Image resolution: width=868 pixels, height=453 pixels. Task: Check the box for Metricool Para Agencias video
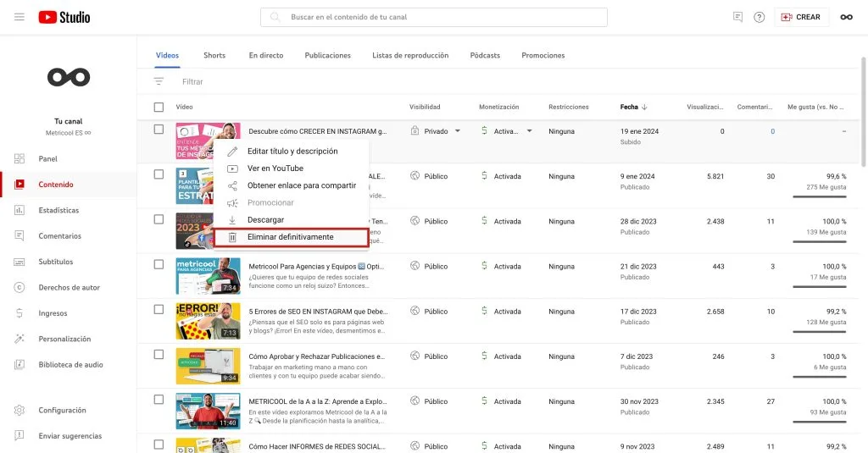pyautogui.click(x=159, y=264)
